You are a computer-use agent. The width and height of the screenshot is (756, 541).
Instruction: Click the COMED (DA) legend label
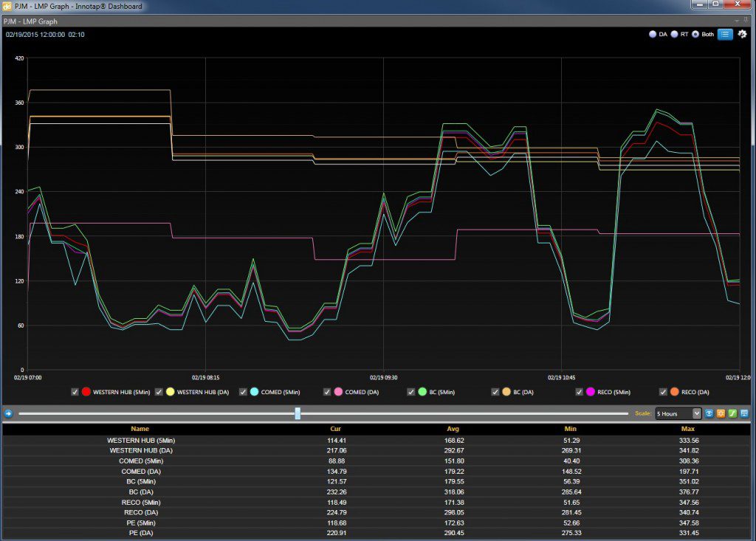coord(362,392)
